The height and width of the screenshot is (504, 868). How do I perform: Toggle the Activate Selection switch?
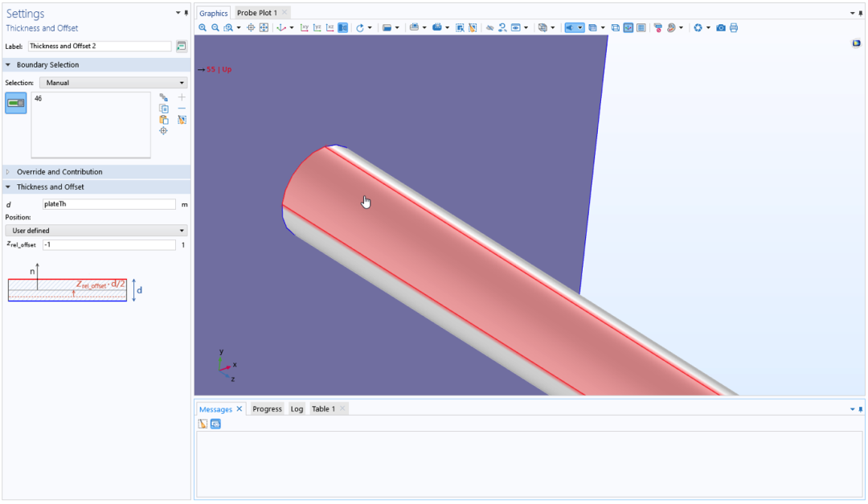16,103
